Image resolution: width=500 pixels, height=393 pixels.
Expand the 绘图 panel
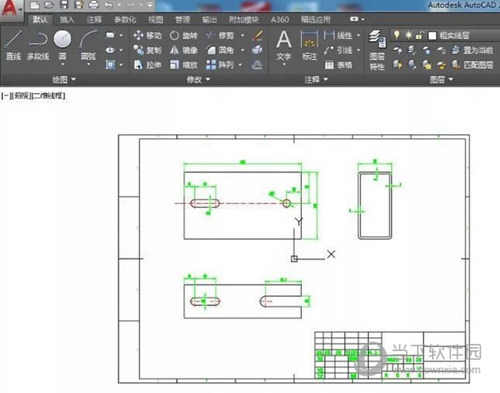pyautogui.click(x=64, y=79)
